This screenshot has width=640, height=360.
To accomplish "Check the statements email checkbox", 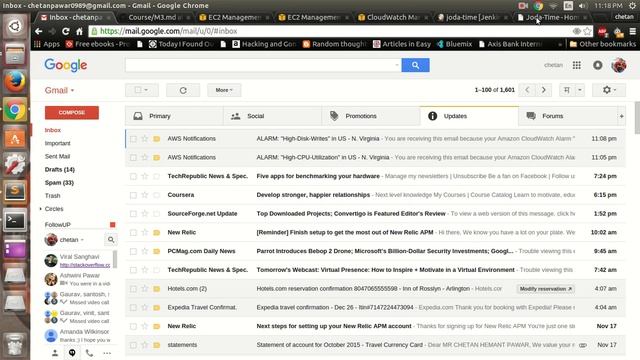I will [x=133, y=345].
